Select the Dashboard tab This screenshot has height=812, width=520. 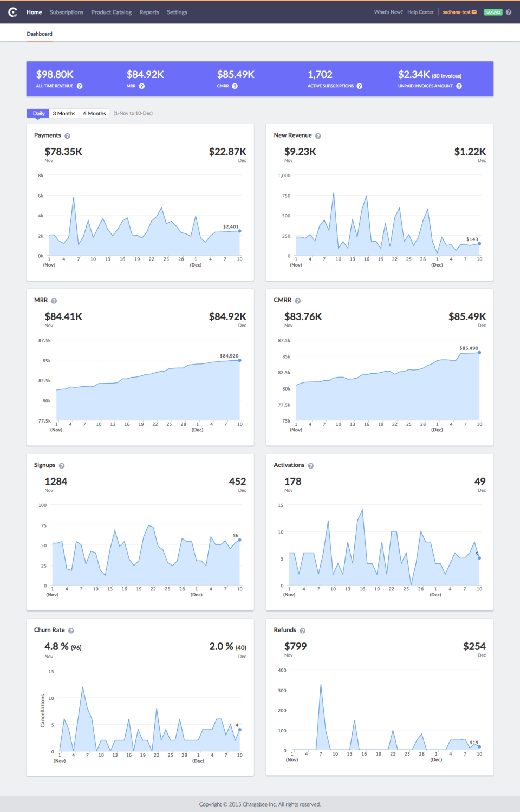(x=40, y=34)
